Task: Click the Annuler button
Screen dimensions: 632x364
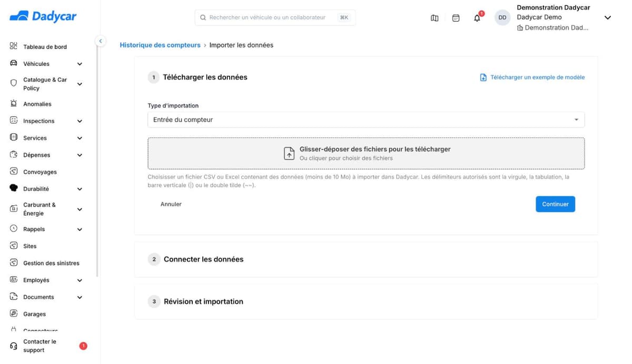Action: (x=171, y=204)
